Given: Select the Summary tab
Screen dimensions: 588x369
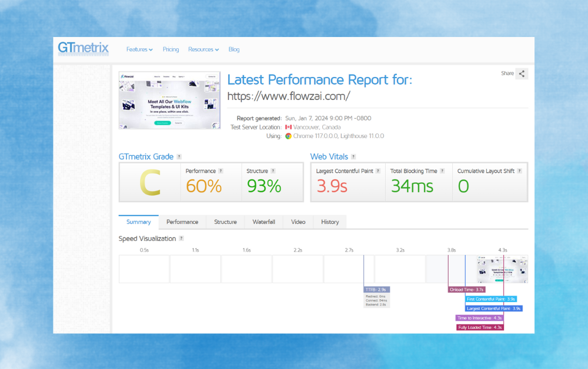Looking at the screenshot, I should [138, 222].
